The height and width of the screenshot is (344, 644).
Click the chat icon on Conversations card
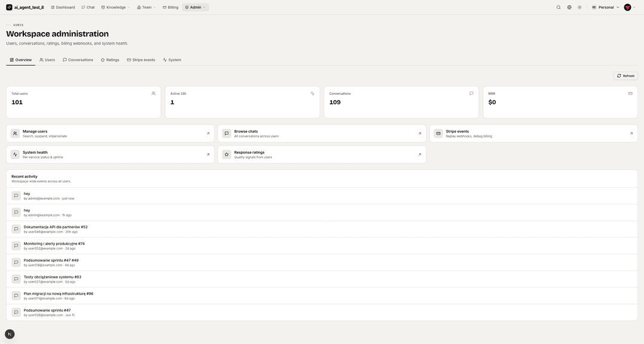[x=472, y=94]
